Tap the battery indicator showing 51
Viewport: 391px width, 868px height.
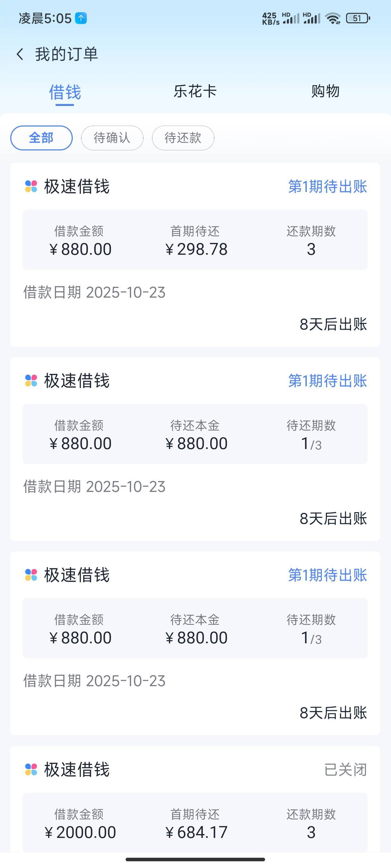point(358,18)
